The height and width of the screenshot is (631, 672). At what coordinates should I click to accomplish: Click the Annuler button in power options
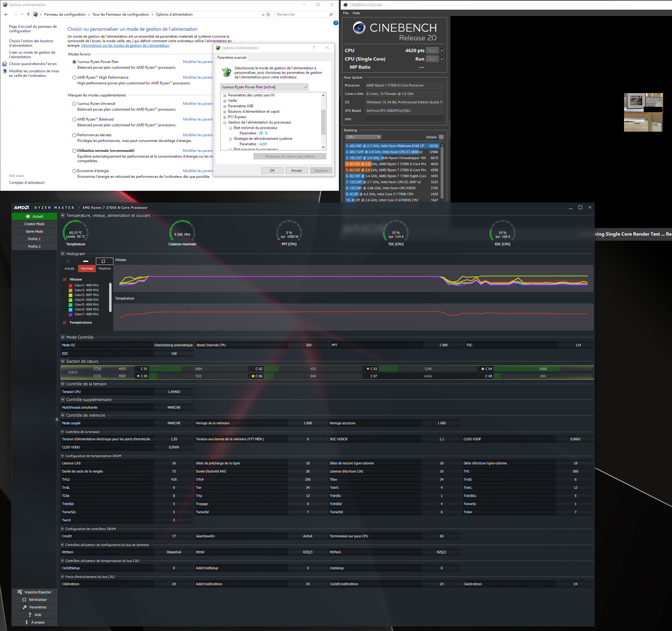pos(296,171)
